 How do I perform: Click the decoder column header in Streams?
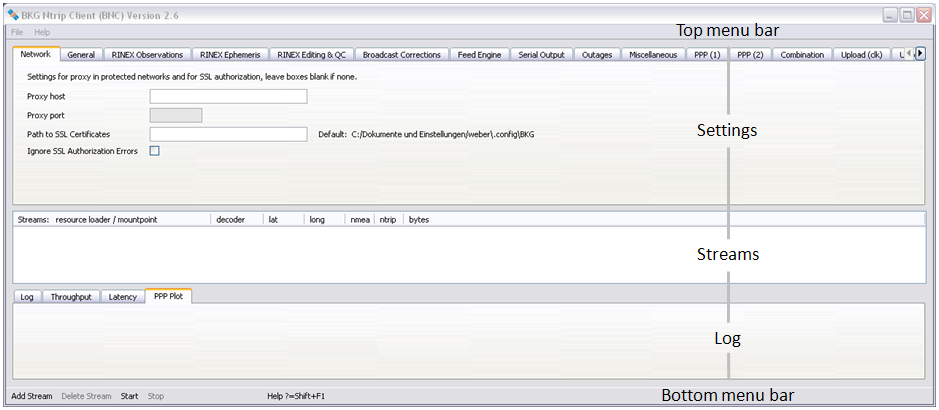(231, 219)
